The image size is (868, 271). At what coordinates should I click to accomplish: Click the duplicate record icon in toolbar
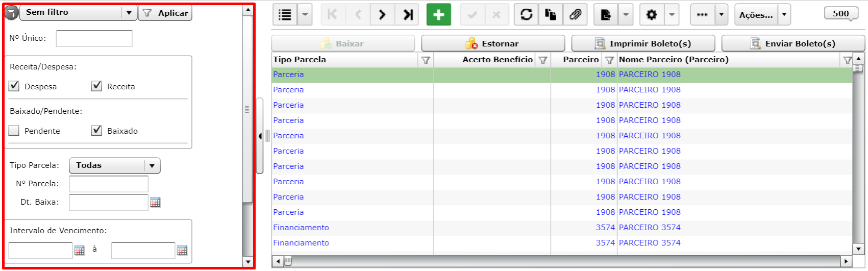(551, 15)
